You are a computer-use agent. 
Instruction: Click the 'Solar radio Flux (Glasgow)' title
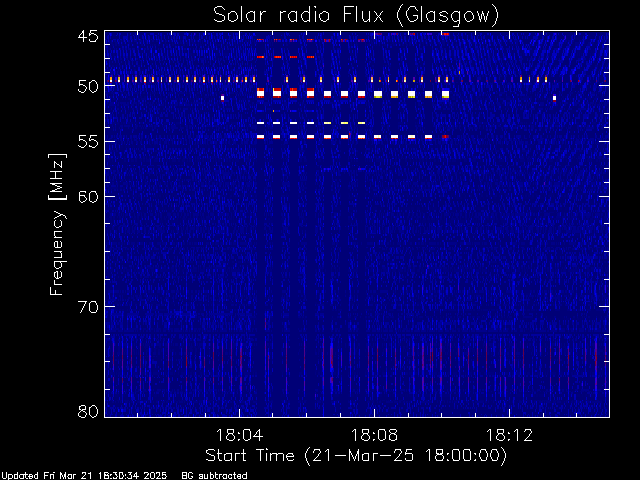[356, 16]
